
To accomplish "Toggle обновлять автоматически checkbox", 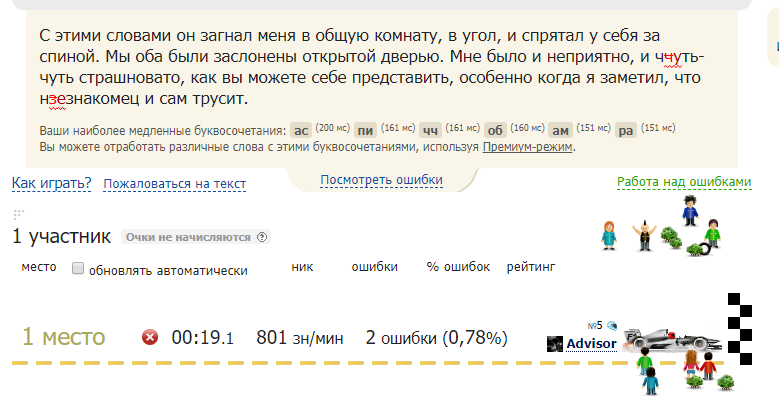I will (x=78, y=269).
